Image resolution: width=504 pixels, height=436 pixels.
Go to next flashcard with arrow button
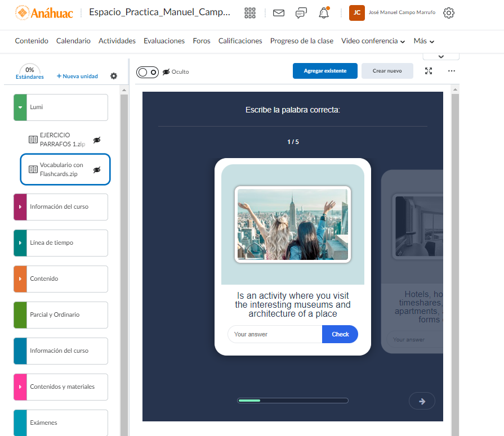(x=422, y=401)
